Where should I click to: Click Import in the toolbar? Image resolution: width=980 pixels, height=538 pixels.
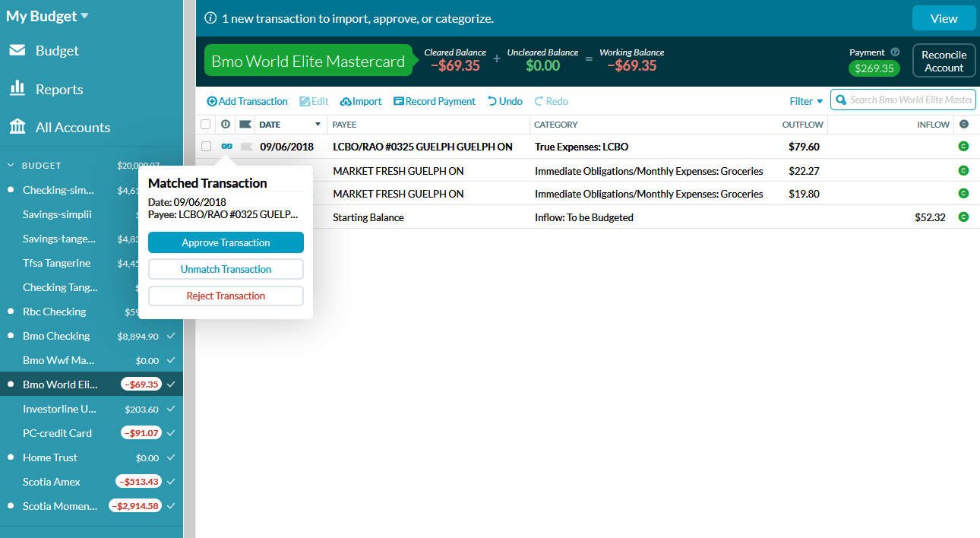click(361, 101)
